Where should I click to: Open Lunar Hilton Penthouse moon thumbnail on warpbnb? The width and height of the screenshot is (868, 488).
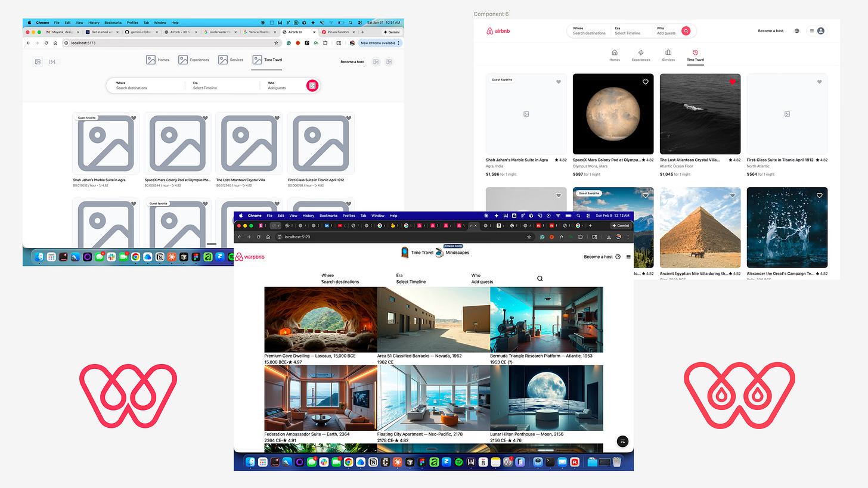pyautogui.click(x=547, y=398)
